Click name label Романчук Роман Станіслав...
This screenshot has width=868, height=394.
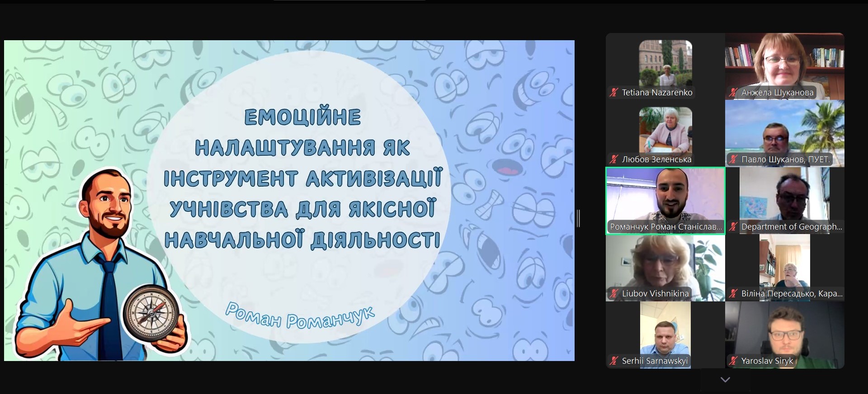[666, 227]
